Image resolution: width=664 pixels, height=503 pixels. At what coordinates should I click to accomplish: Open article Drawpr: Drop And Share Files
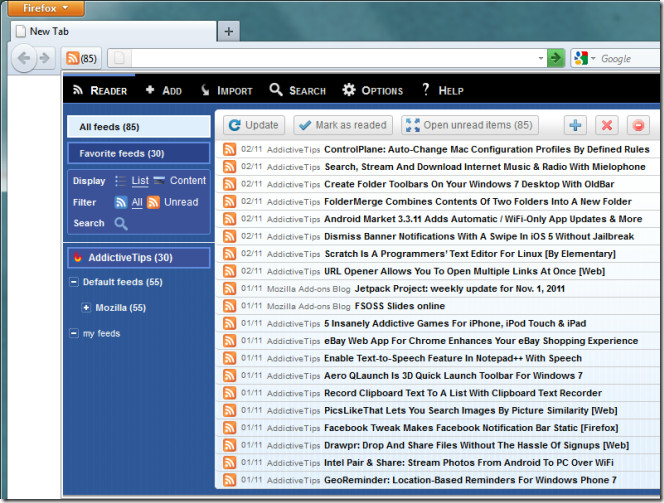(477, 445)
